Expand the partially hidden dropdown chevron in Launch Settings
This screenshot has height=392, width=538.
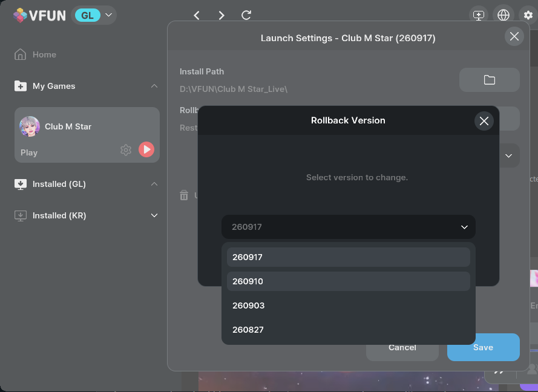pyautogui.click(x=508, y=156)
